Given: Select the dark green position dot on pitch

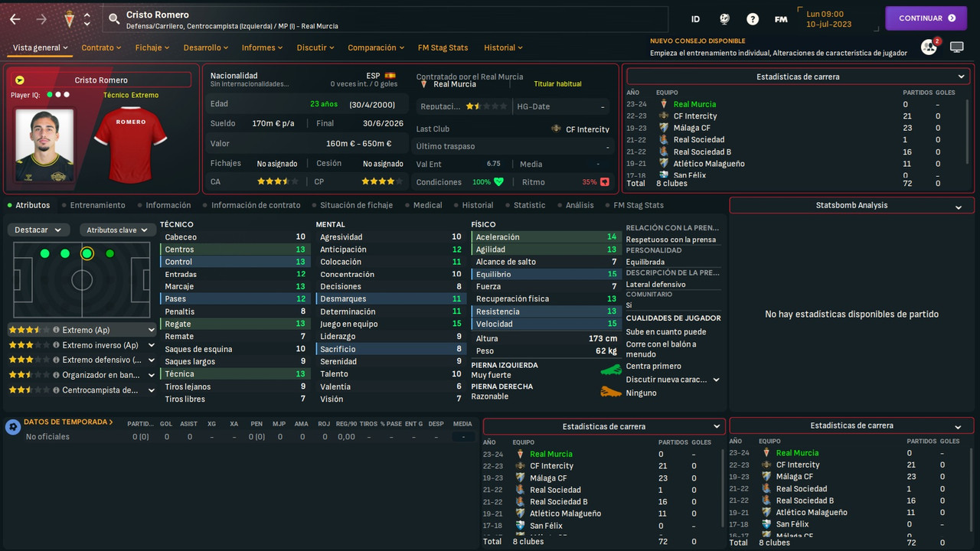Looking at the screenshot, I should [109, 253].
